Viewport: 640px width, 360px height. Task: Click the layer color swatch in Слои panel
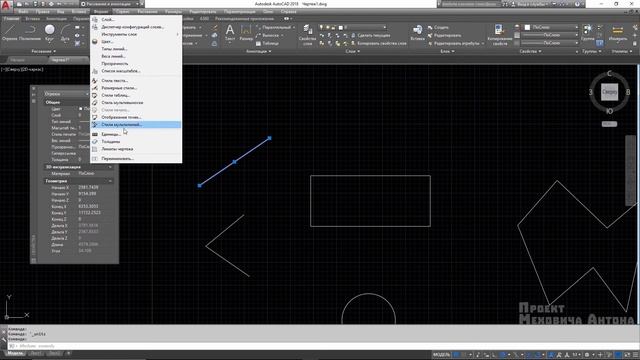point(340,27)
